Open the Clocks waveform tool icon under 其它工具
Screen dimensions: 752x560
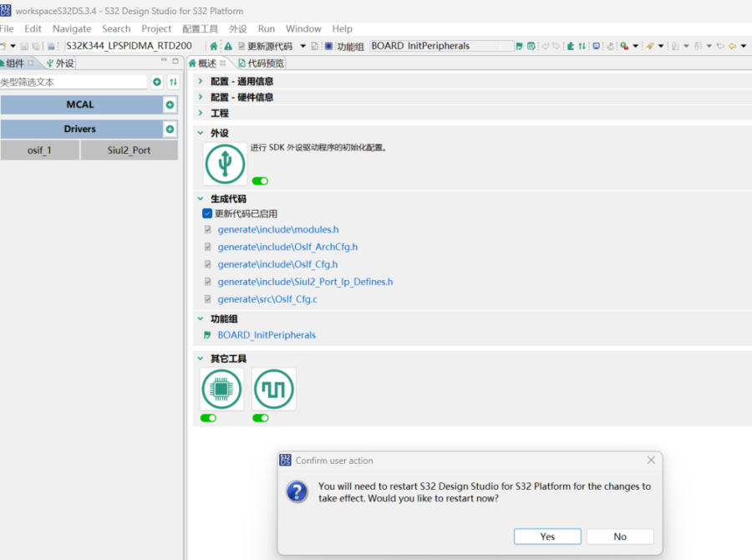pos(274,389)
